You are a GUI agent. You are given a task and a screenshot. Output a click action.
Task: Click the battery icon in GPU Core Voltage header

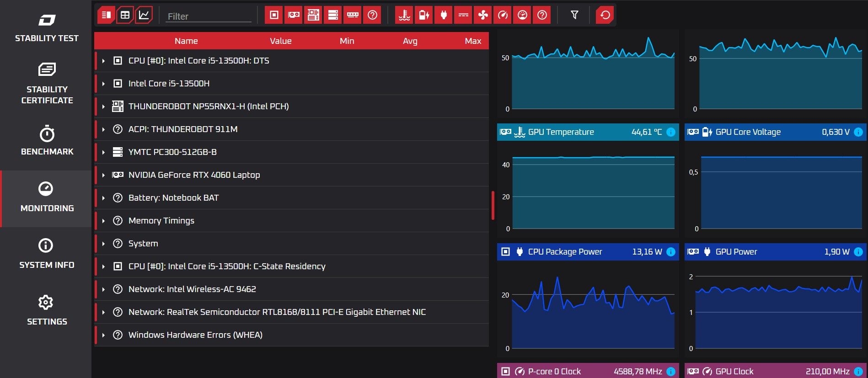pos(707,132)
